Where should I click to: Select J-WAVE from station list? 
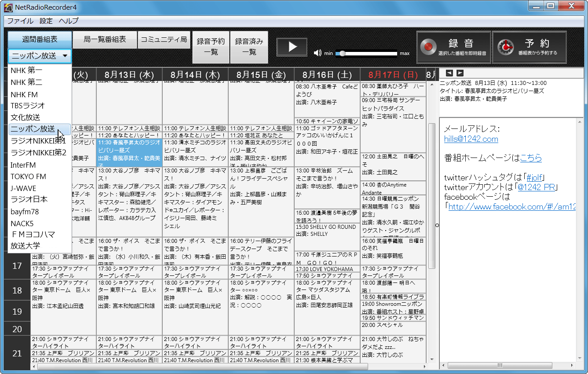pyautogui.click(x=40, y=188)
